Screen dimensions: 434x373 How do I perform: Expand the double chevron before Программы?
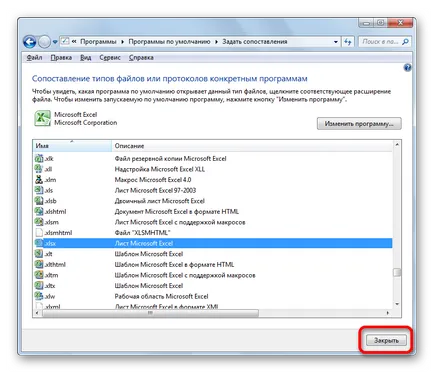click(74, 42)
